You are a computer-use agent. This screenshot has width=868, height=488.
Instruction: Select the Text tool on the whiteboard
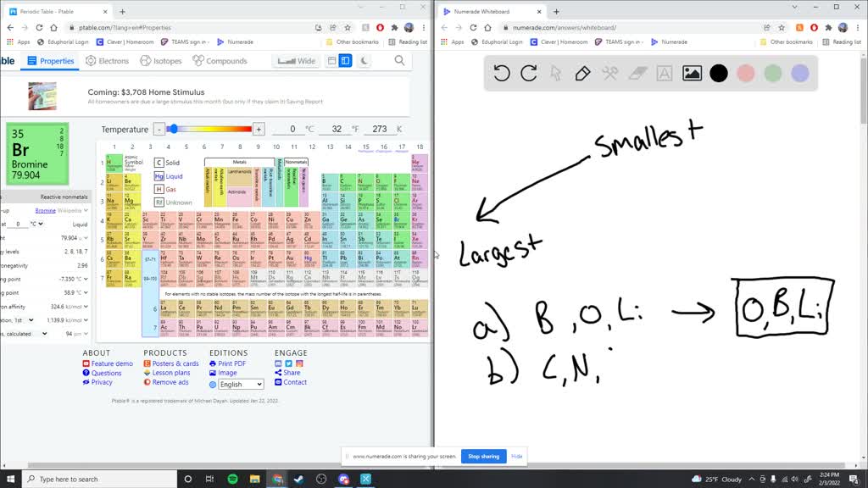pos(665,74)
